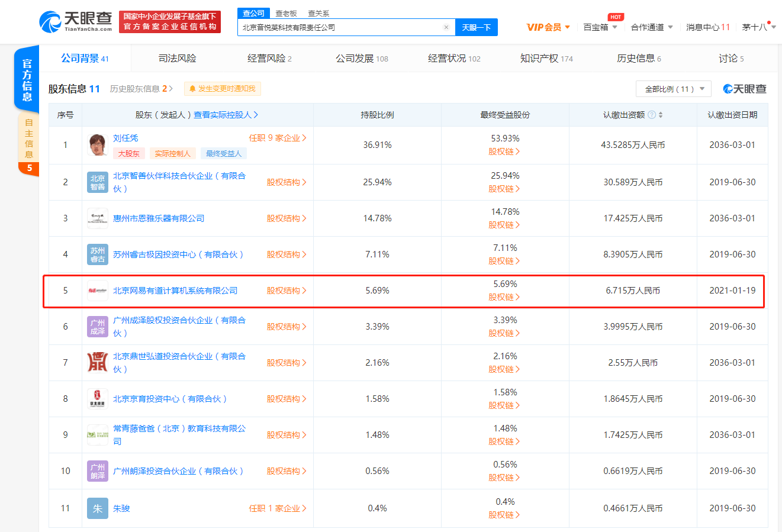Image resolution: width=782 pixels, height=532 pixels.
Task: Click the 北京鼎世弘道 logo icon
Action: 98,363
